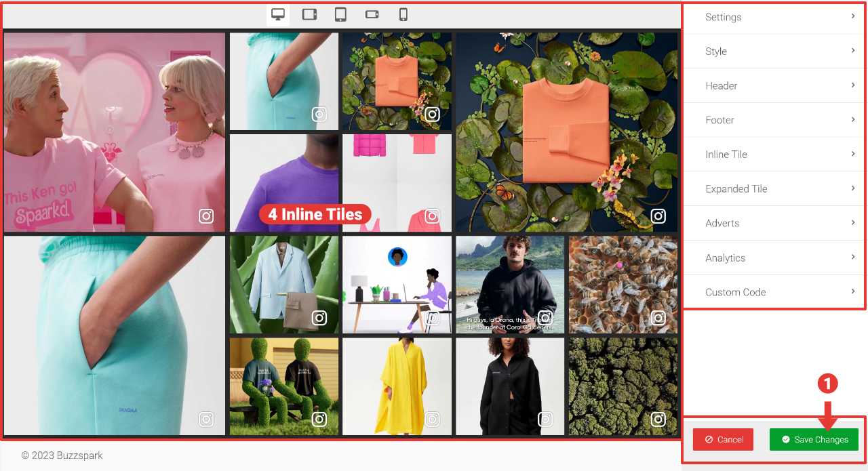Select the mobile landscape preview icon
868x471 pixels.
click(372, 14)
